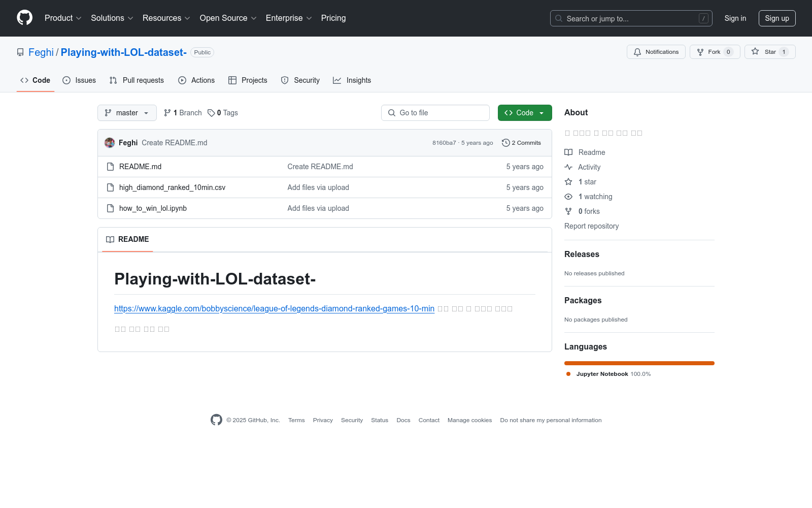Switch to the Projects tab

[248, 80]
